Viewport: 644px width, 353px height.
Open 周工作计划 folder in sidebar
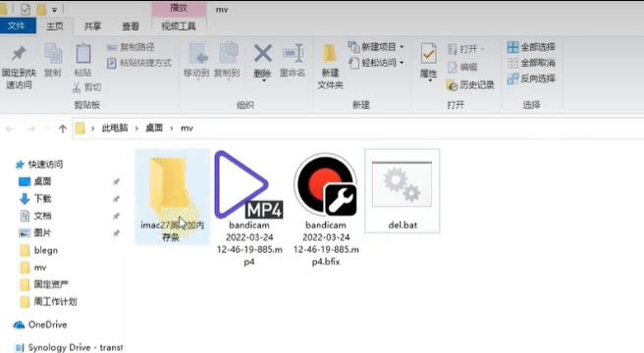click(x=48, y=302)
